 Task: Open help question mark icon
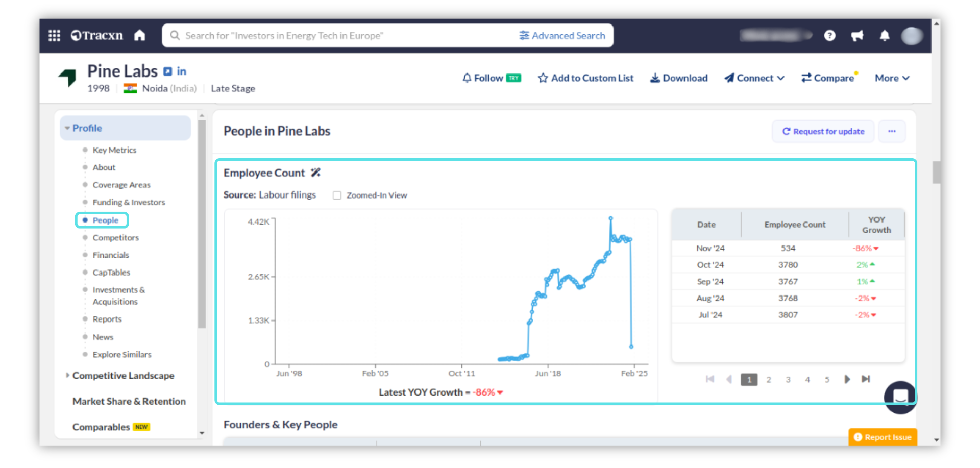[829, 35]
